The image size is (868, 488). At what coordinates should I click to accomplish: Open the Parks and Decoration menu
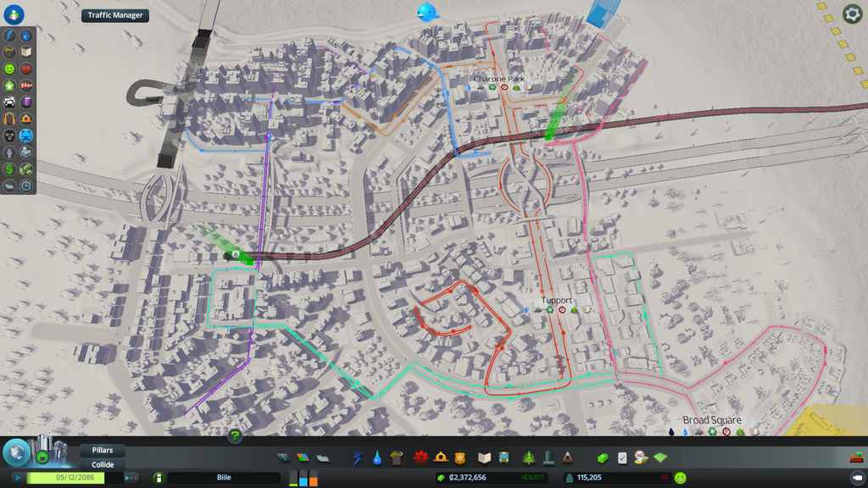pyautogui.click(x=529, y=457)
